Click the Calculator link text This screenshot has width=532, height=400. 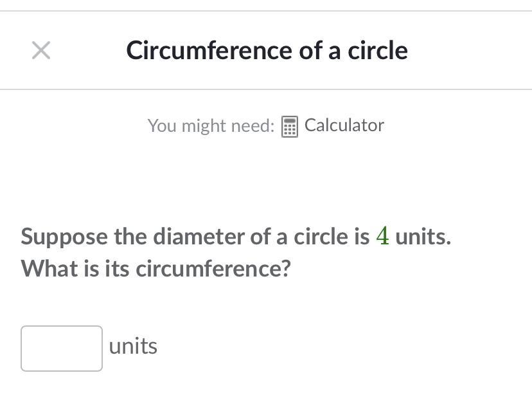[344, 125]
